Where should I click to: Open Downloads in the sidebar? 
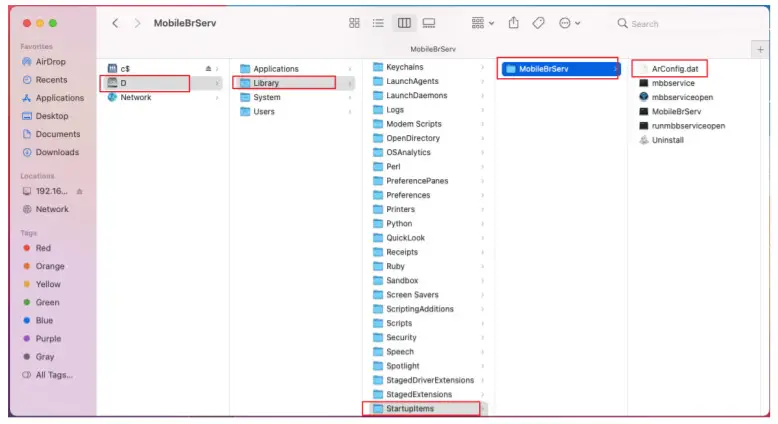coord(57,152)
